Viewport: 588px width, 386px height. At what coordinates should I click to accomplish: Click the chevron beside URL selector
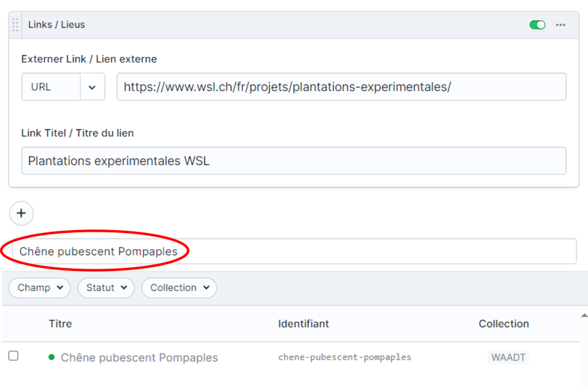[x=92, y=87]
